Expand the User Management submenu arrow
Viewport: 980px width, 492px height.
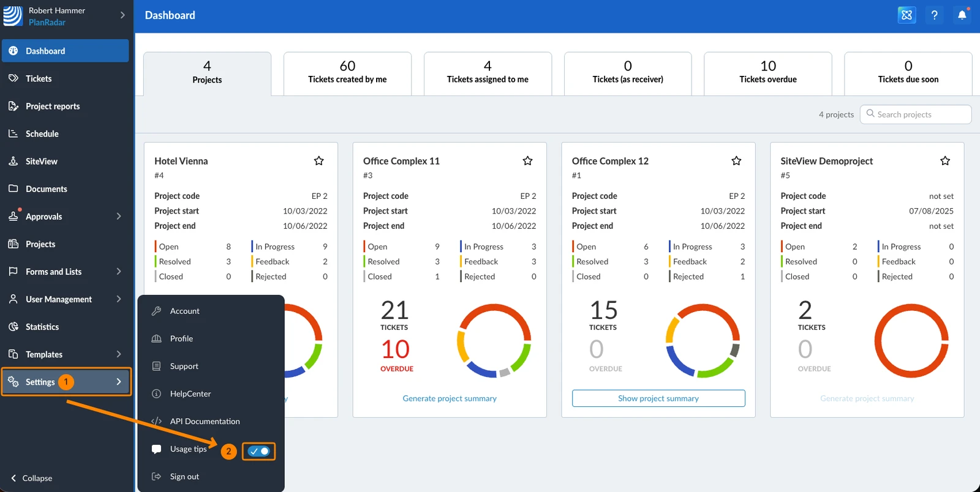pyautogui.click(x=119, y=299)
